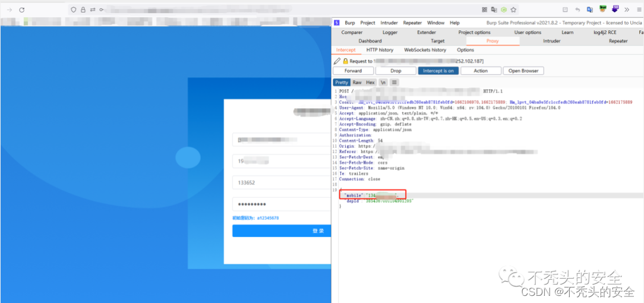Switch to the Repeater tool tab
This screenshot has width=644, height=303.
point(618,41)
